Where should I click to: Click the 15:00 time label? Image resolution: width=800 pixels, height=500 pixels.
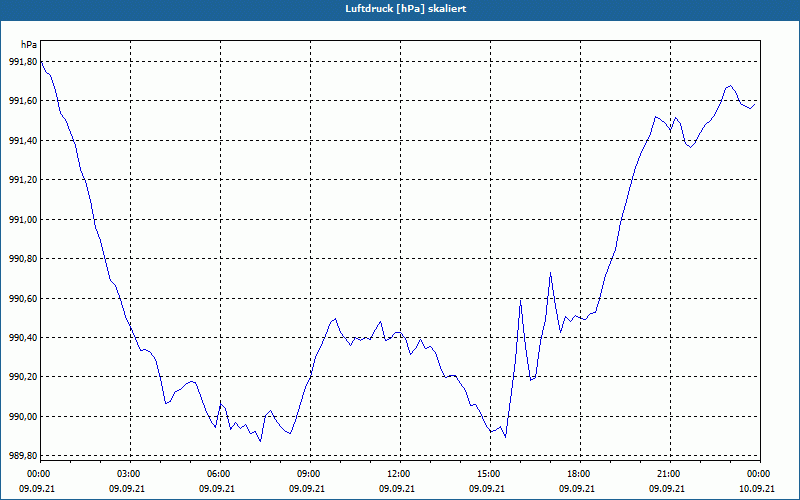point(490,474)
